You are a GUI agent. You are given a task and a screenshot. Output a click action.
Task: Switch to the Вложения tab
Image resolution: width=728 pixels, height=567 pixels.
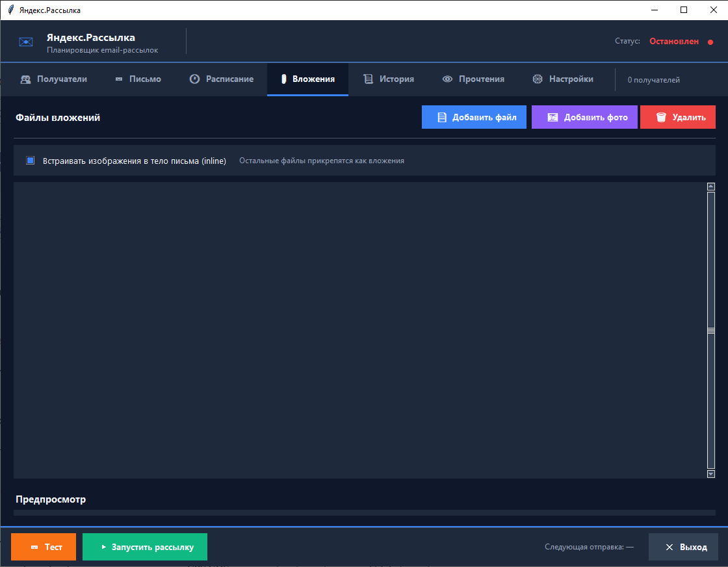[307, 79]
